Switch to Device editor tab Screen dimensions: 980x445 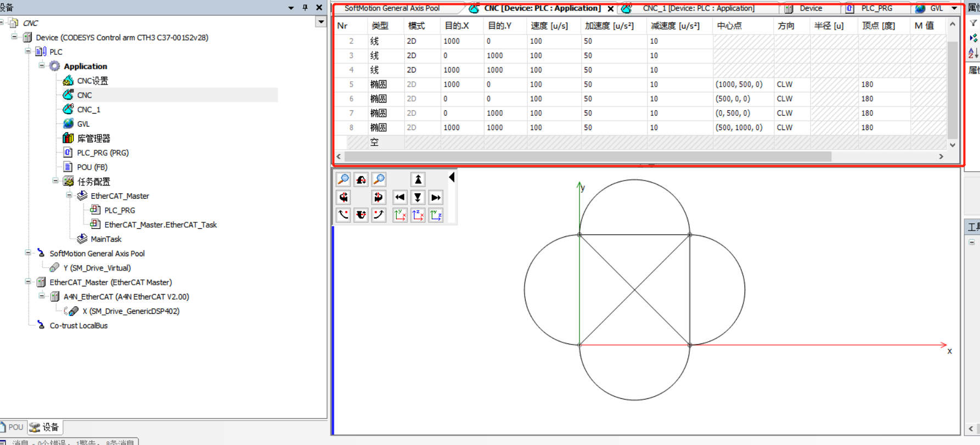pyautogui.click(x=810, y=8)
